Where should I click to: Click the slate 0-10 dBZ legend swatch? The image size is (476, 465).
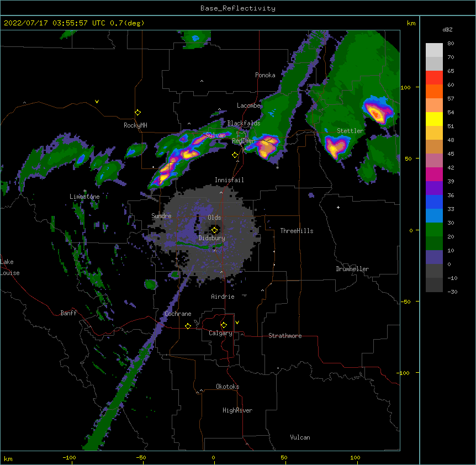(434, 257)
